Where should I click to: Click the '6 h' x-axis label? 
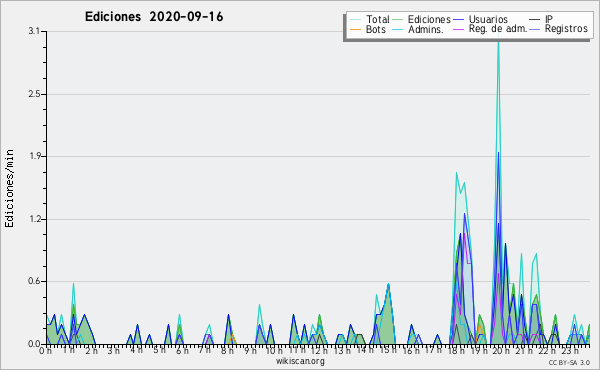point(182,351)
